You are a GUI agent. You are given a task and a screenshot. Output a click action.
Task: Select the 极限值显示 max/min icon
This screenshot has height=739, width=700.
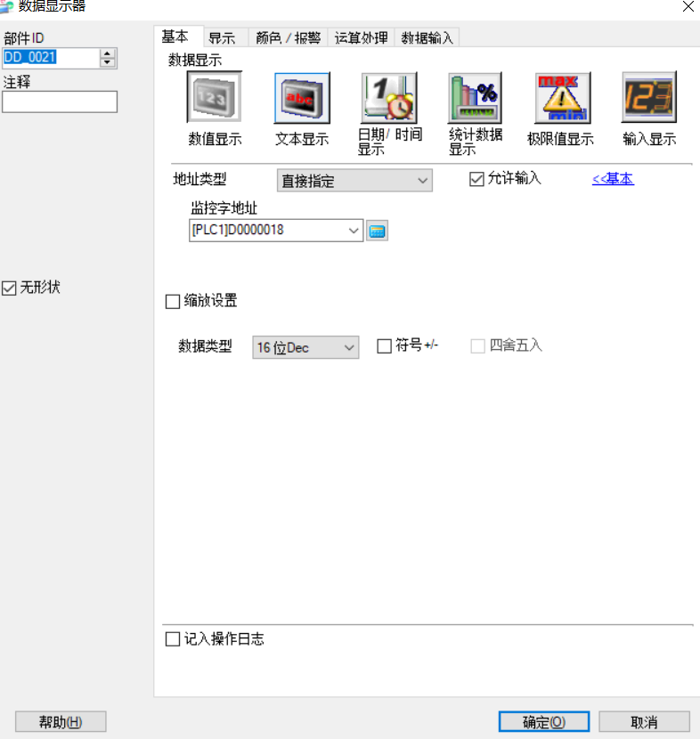[562, 98]
